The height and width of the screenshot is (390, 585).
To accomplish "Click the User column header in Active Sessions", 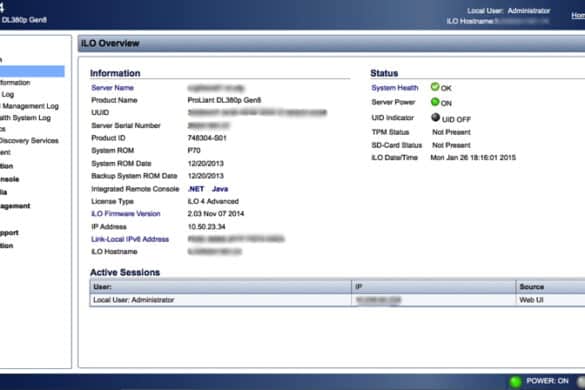I will click(x=220, y=287).
